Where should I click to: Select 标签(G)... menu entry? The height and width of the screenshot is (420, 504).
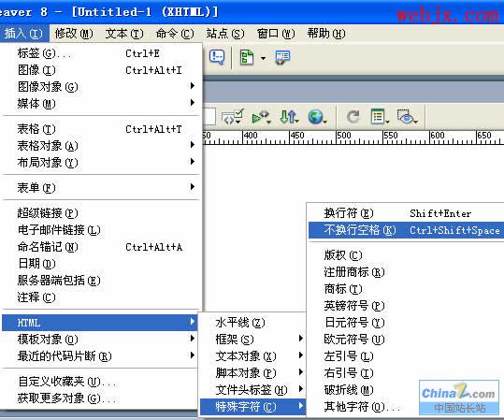[101, 53]
